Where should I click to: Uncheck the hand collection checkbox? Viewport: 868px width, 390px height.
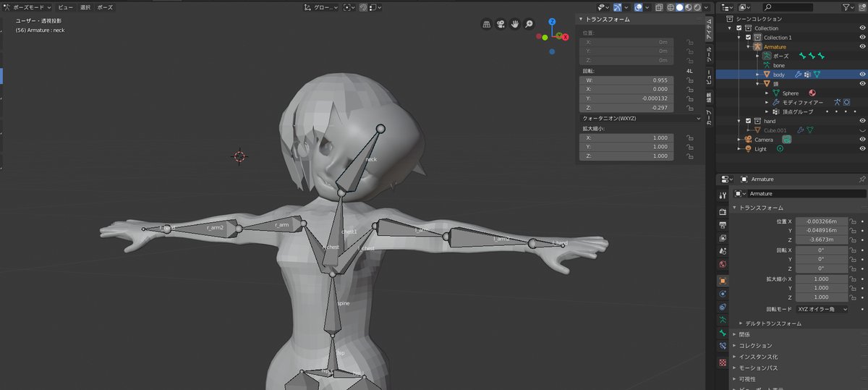[749, 121]
